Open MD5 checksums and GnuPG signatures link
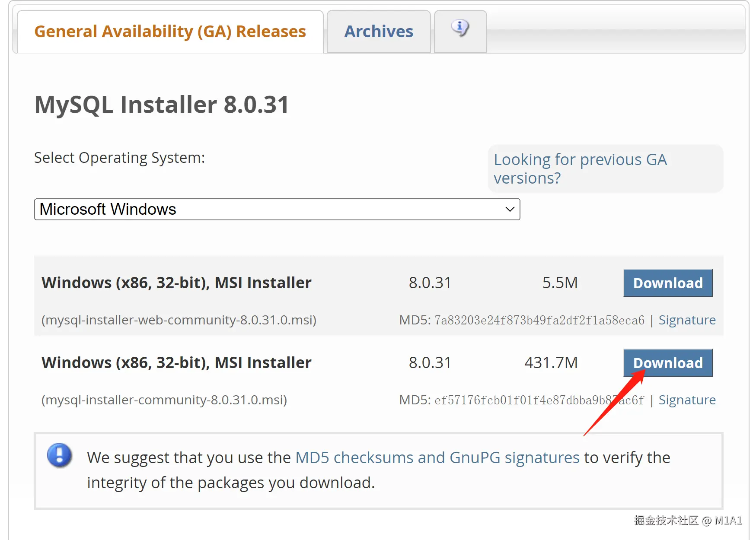The image size is (756, 540). click(x=437, y=457)
